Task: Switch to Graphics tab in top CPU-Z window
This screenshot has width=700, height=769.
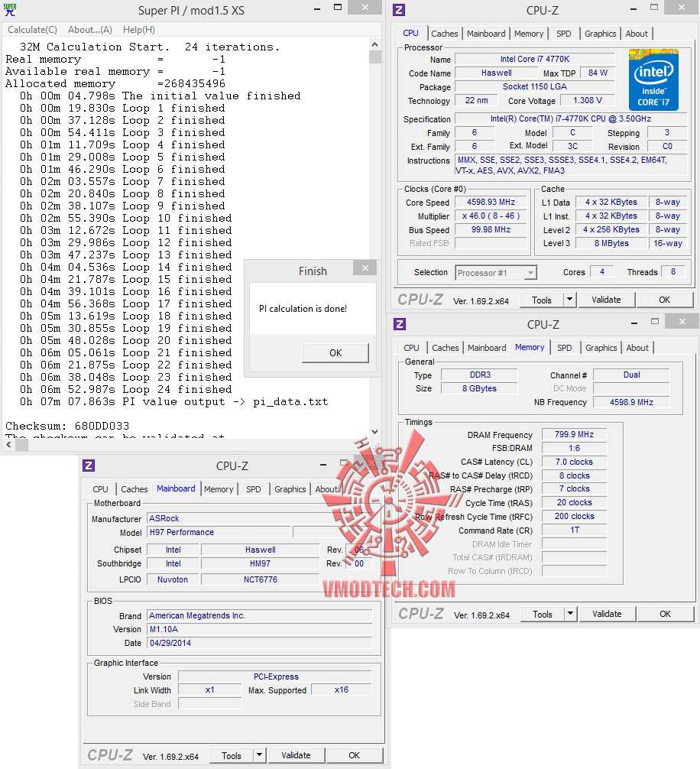Action: tap(600, 34)
